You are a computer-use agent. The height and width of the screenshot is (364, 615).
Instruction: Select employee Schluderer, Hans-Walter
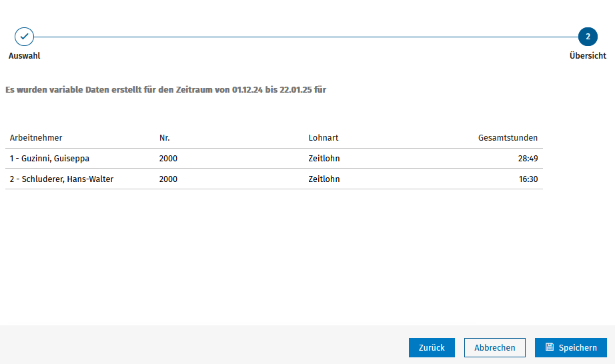[x=61, y=179]
